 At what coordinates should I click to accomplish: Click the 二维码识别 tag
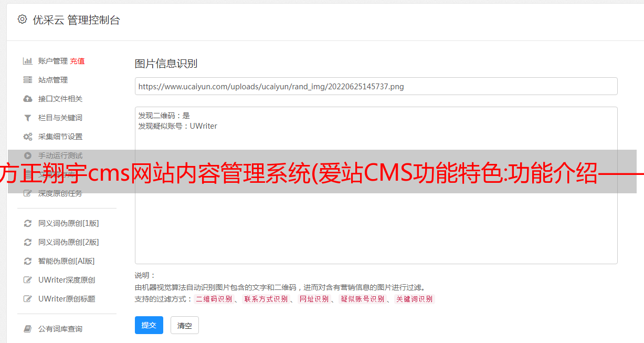(214, 299)
